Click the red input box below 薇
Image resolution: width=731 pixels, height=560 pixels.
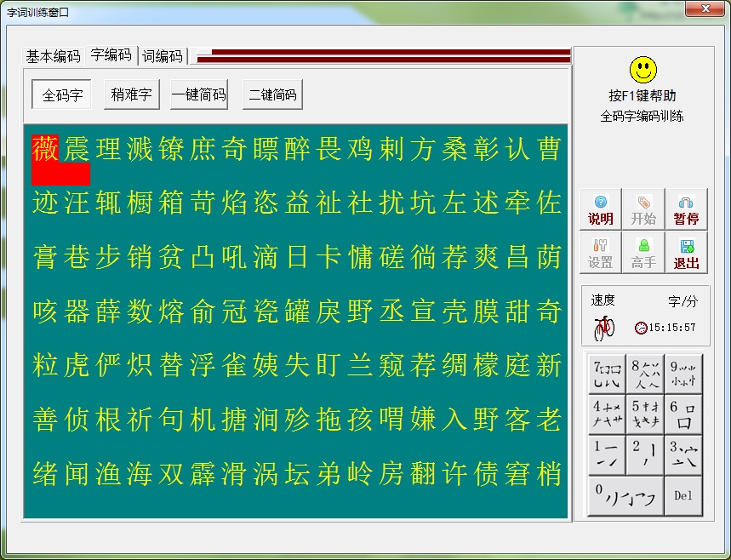60,174
